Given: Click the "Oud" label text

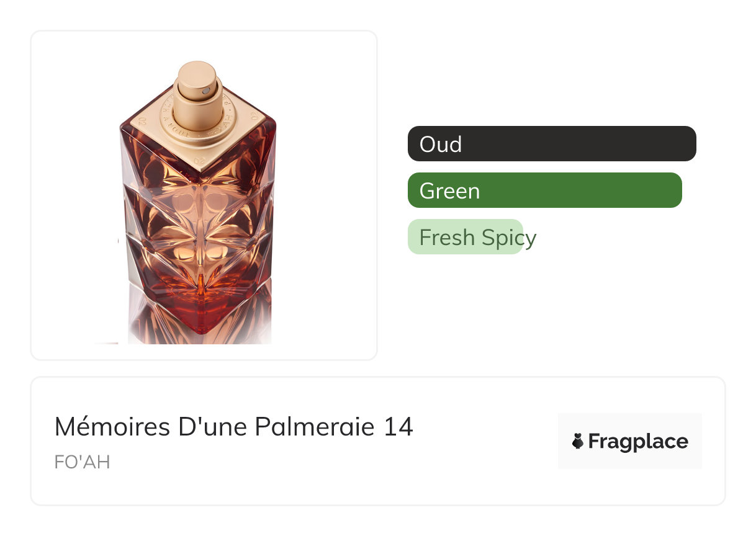Looking at the screenshot, I should pyautogui.click(x=441, y=145).
